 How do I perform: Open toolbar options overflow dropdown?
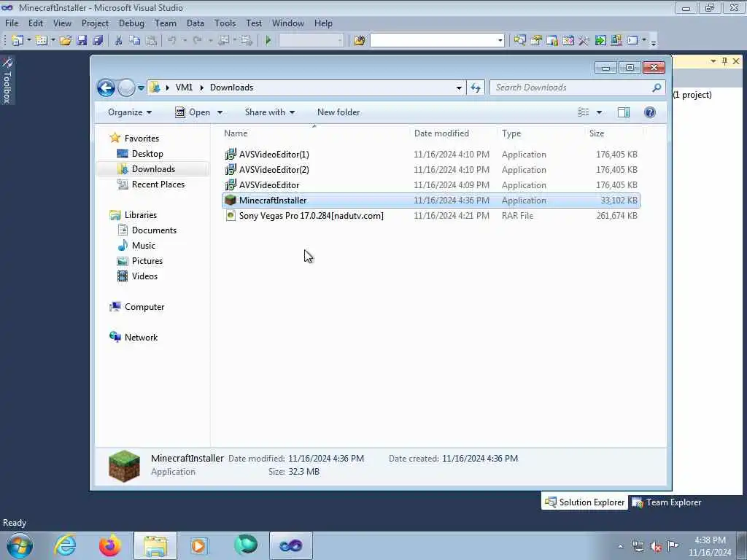[x=654, y=42]
